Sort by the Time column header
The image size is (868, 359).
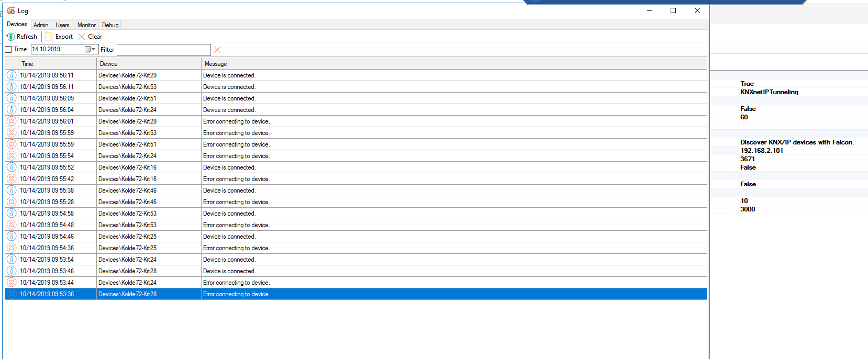tap(57, 64)
